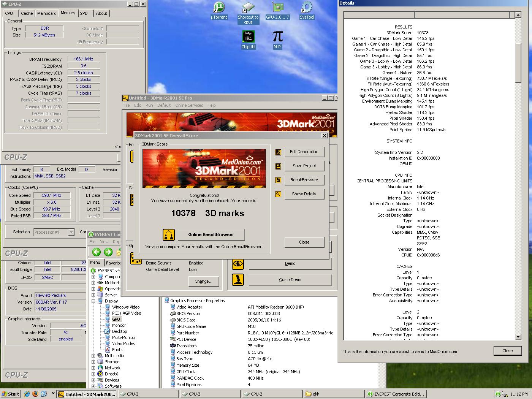Click the Show Details button
Screen dimensions: 532x399
tap(304, 194)
